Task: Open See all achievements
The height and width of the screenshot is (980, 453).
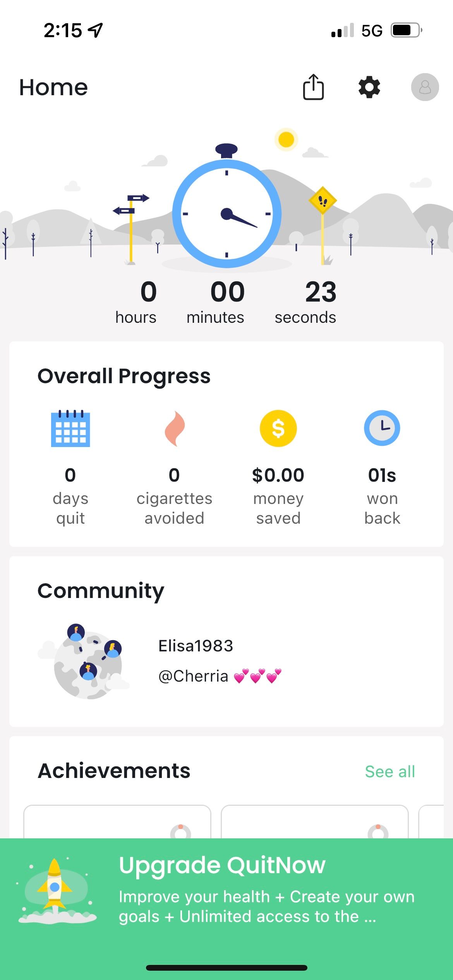Action: 390,772
